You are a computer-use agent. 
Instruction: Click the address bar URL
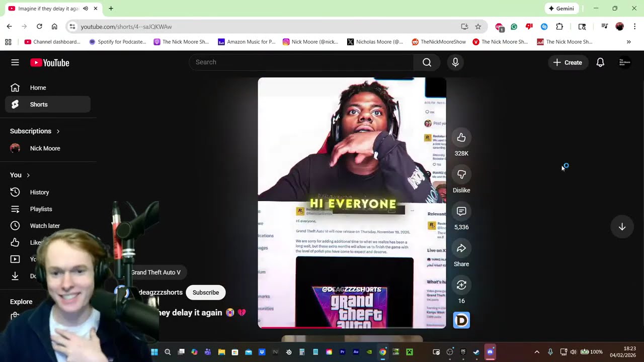pyautogui.click(x=126, y=27)
